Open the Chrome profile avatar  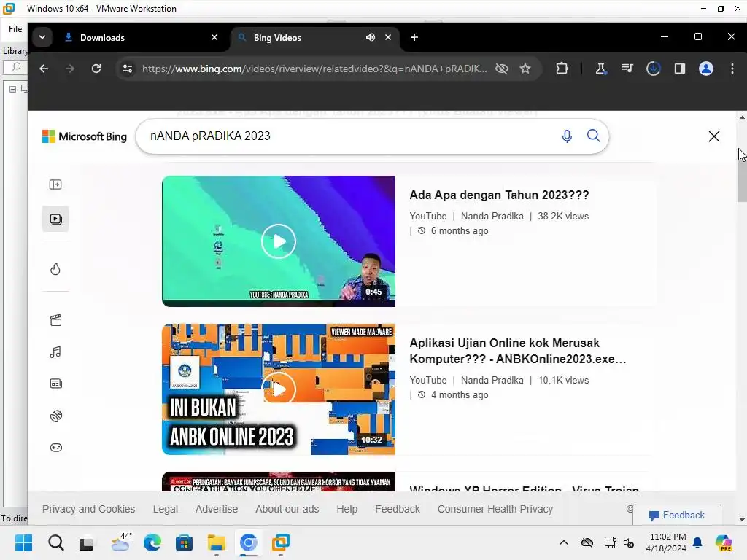coord(706,69)
